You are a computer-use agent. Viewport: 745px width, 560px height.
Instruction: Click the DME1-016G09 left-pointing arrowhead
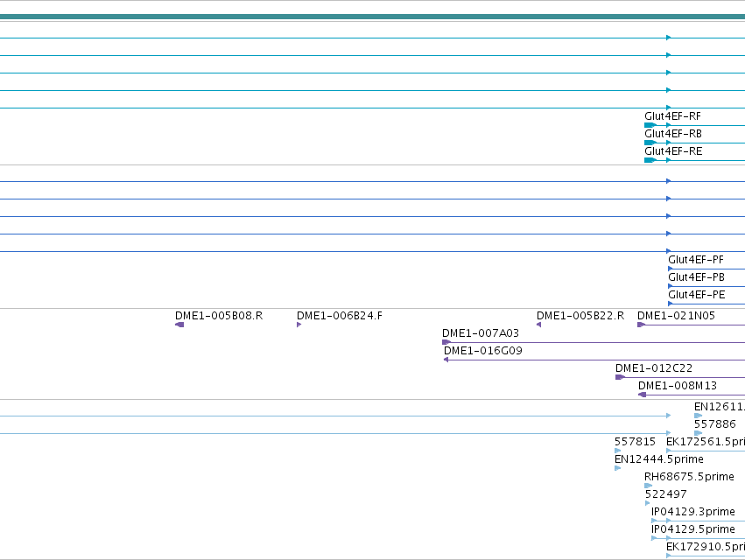tap(446, 360)
